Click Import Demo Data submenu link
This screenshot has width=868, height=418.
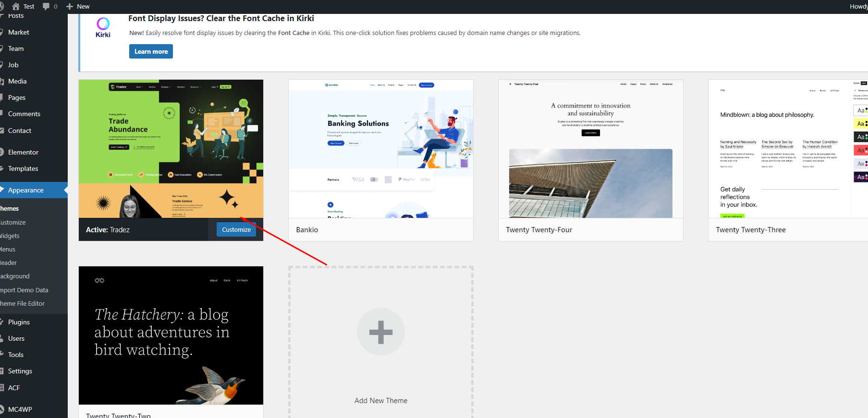24,290
